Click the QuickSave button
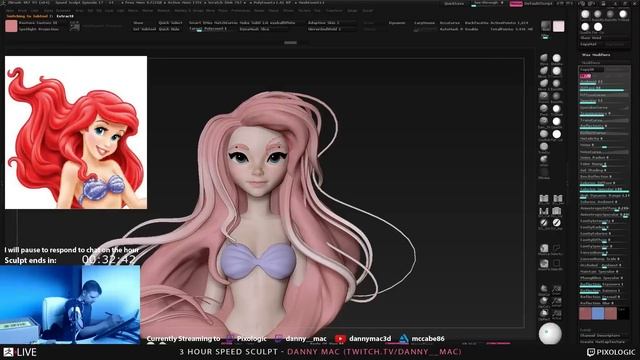The image size is (640, 360). tap(454, 4)
